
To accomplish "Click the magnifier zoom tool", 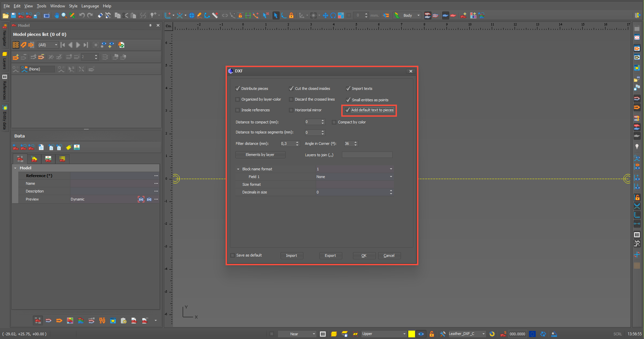I will coord(64,15).
